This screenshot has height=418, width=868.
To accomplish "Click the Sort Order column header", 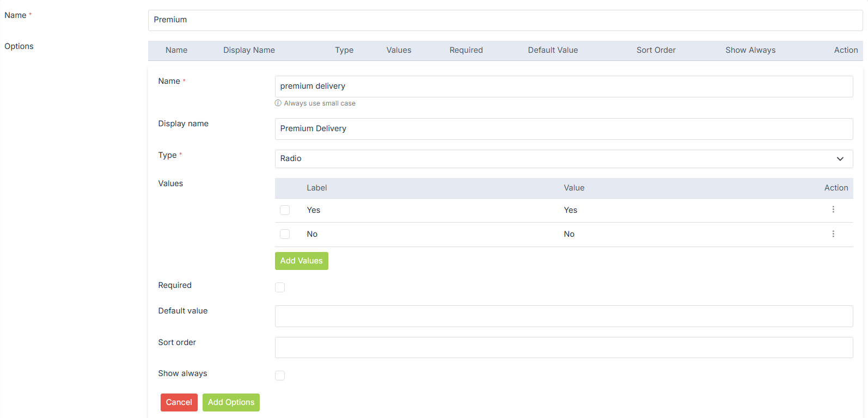I will [x=656, y=50].
